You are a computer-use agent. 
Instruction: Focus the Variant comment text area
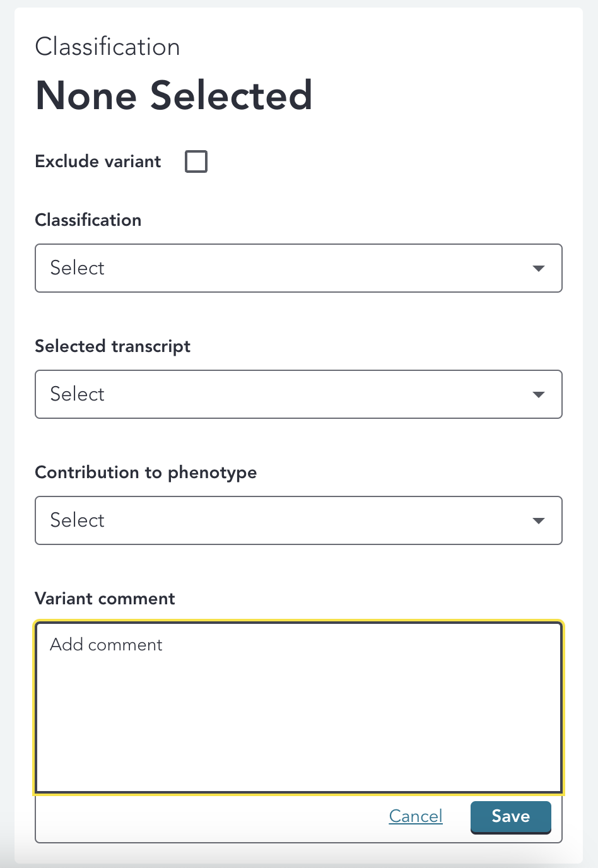(x=298, y=707)
